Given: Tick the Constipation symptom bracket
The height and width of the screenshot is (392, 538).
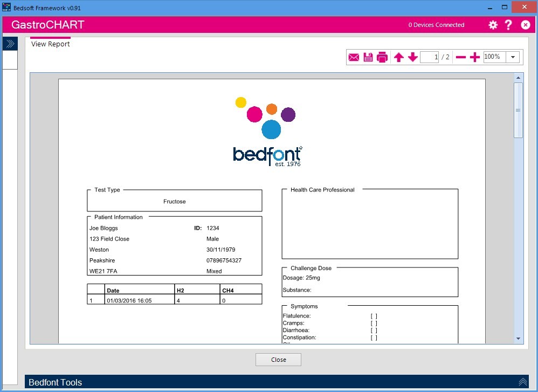Looking at the screenshot, I should tap(374, 338).
